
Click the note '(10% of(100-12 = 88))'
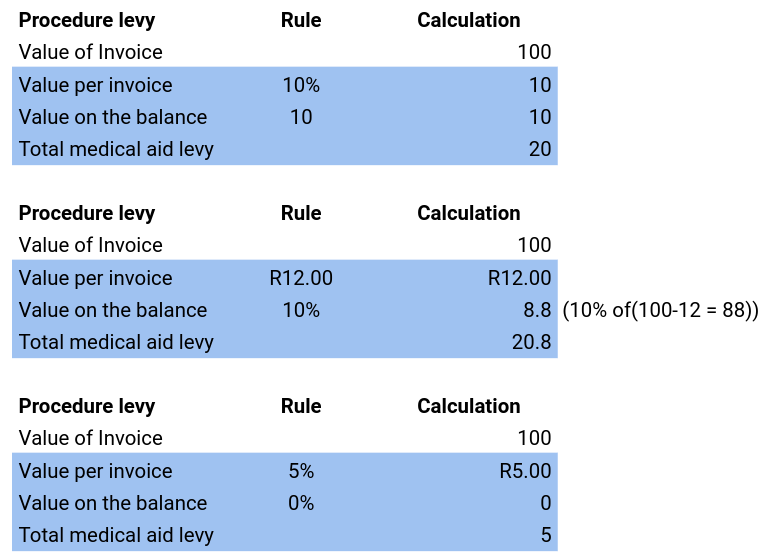pyautogui.click(x=660, y=310)
